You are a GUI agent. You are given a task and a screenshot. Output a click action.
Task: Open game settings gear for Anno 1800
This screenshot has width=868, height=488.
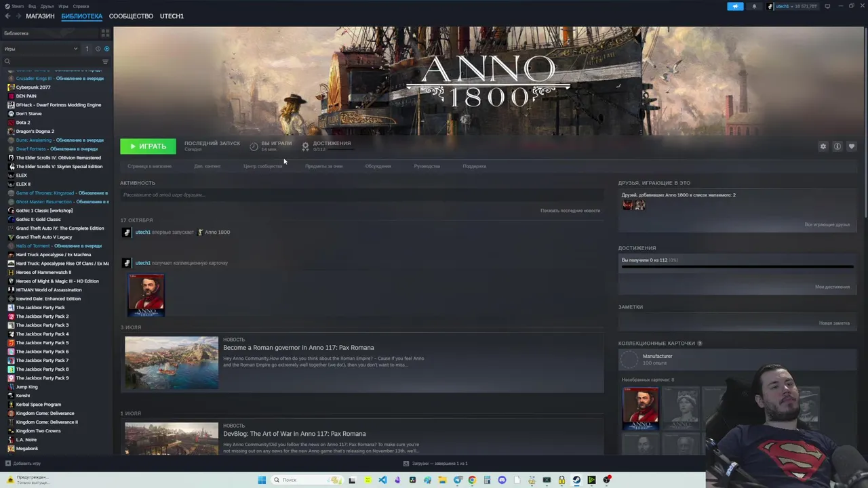pos(823,146)
